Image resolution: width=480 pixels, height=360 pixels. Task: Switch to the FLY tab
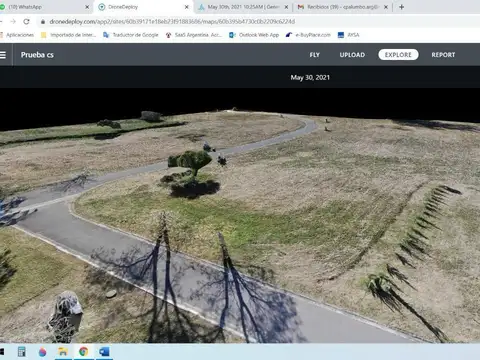tap(314, 55)
